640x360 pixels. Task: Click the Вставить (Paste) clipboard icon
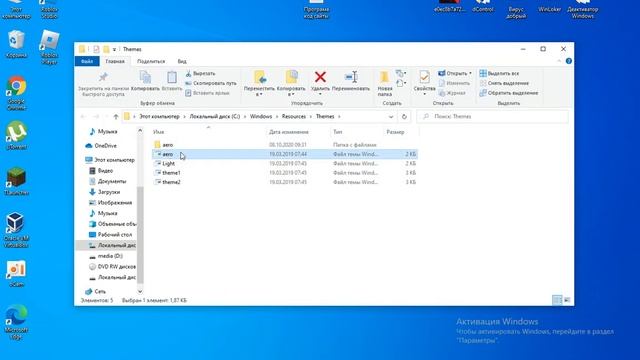point(172,78)
